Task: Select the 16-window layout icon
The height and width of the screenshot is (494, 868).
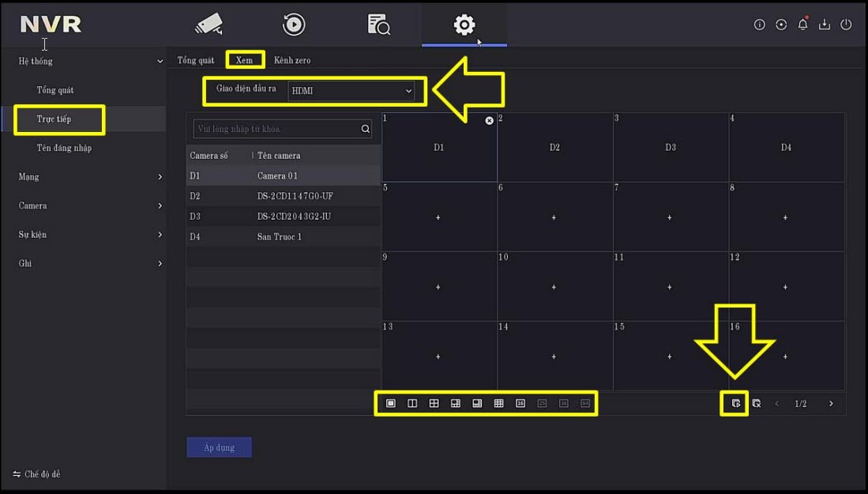Action: (520, 403)
